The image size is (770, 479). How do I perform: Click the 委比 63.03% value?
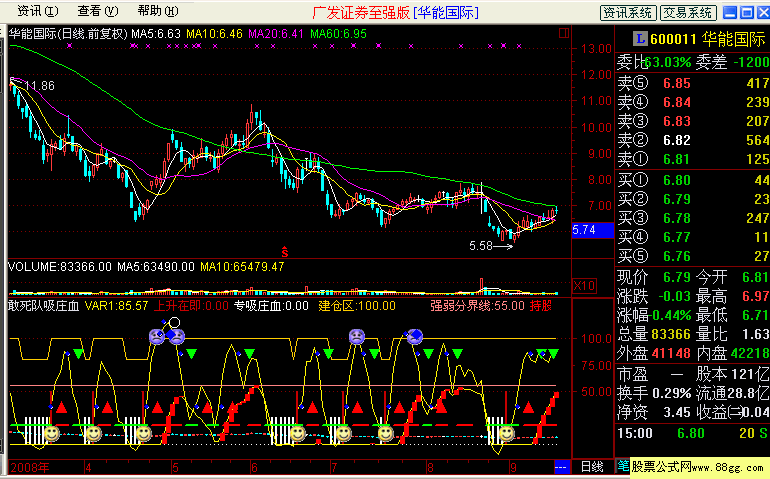click(667, 62)
